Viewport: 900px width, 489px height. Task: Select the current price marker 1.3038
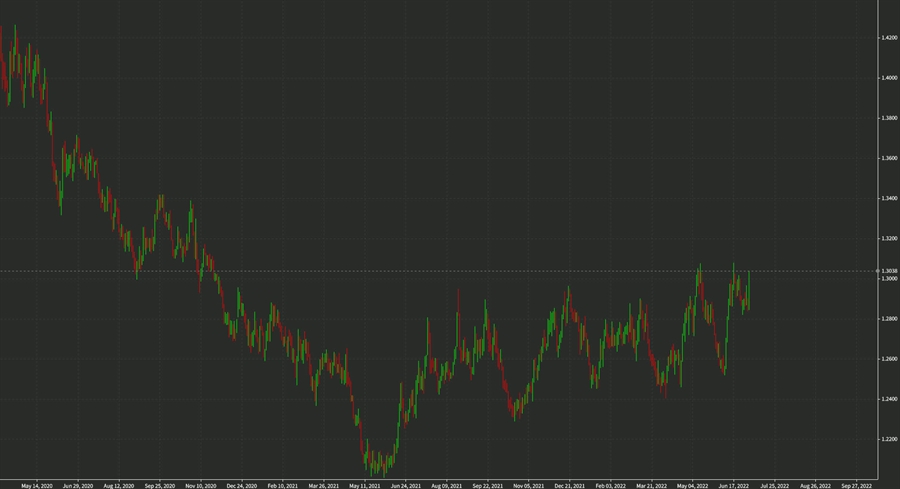point(888,271)
